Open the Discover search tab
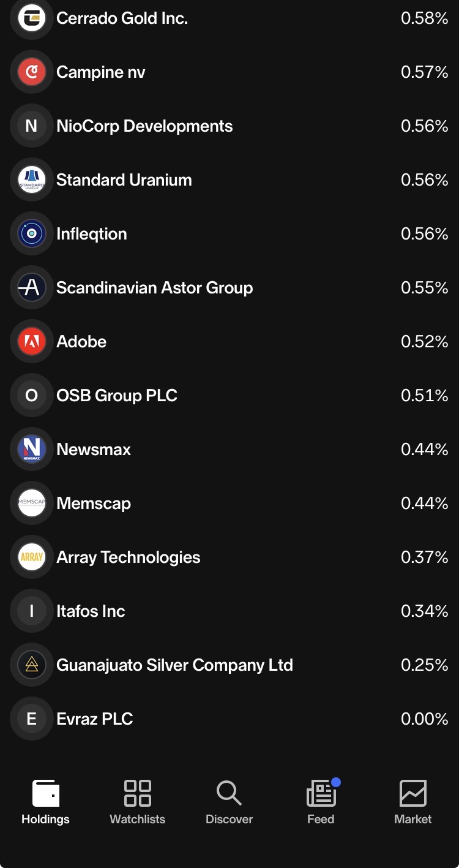The width and height of the screenshot is (459, 868). coord(229,802)
